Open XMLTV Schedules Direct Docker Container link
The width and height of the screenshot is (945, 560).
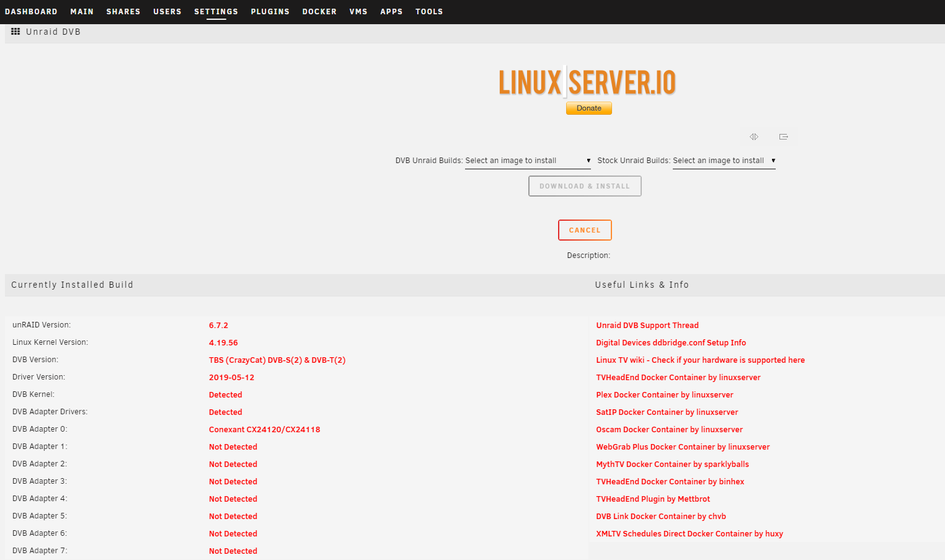point(690,534)
